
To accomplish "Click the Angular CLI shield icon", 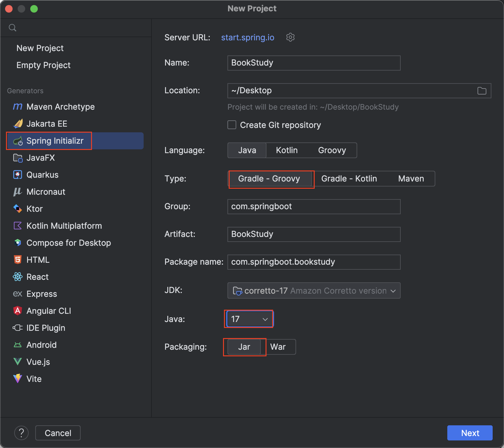I will pyautogui.click(x=18, y=311).
